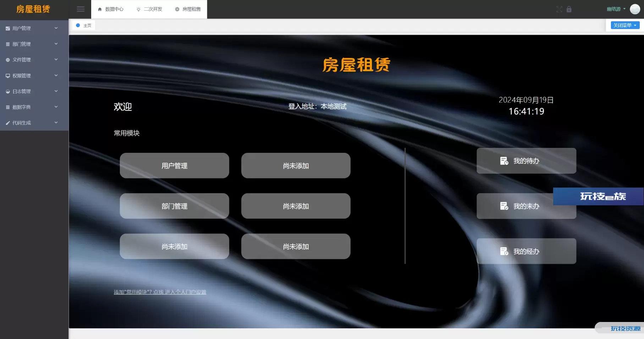
Task: Click the 欢迎 greeting text
Action: pyautogui.click(x=123, y=107)
